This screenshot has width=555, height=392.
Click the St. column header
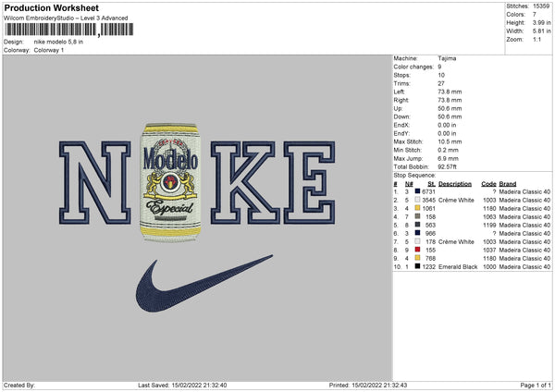[431, 184]
